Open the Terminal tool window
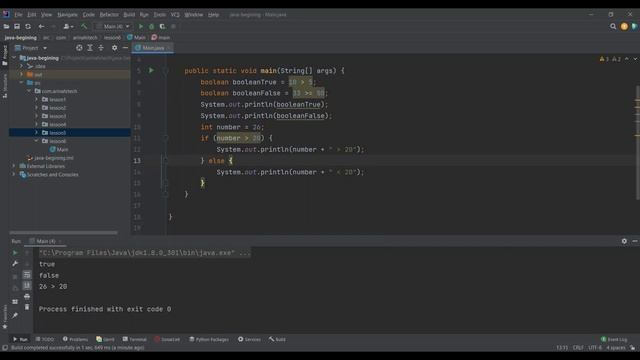The image size is (640, 360). pyautogui.click(x=135, y=340)
